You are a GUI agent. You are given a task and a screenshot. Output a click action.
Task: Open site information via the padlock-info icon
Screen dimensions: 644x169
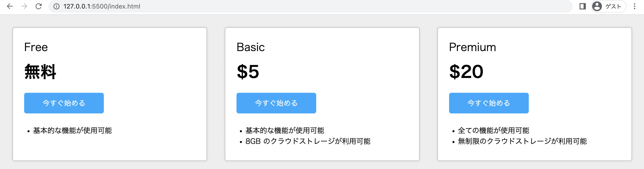(x=56, y=6)
